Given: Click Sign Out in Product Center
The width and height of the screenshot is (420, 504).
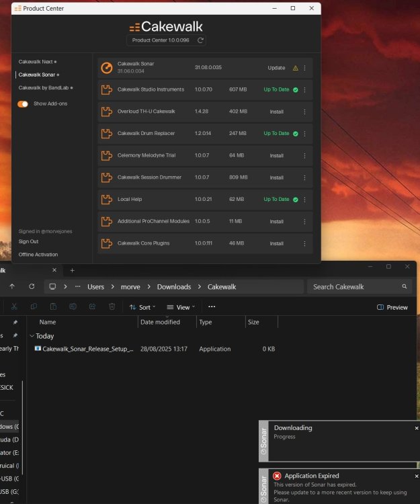Looking at the screenshot, I should pyautogui.click(x=28, y=241).
